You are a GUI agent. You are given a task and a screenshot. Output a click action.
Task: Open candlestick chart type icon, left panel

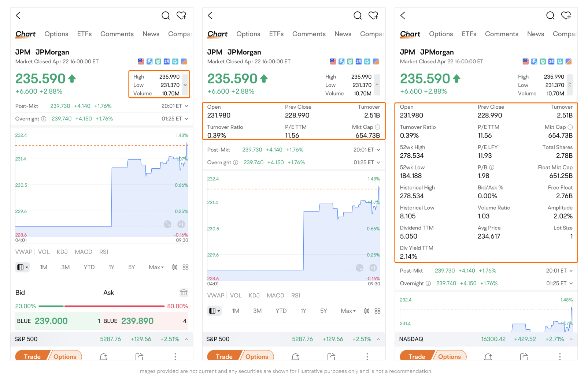point(175,267)
